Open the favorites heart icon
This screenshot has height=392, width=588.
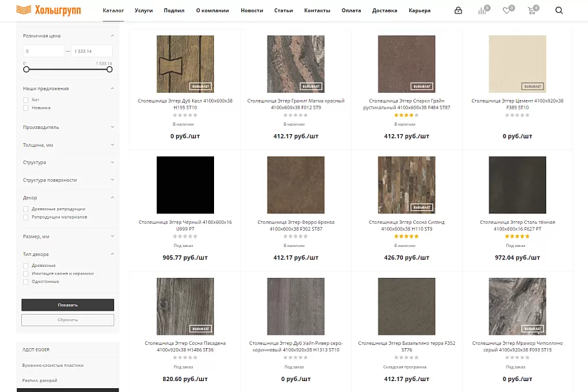(x=507, y=10)
